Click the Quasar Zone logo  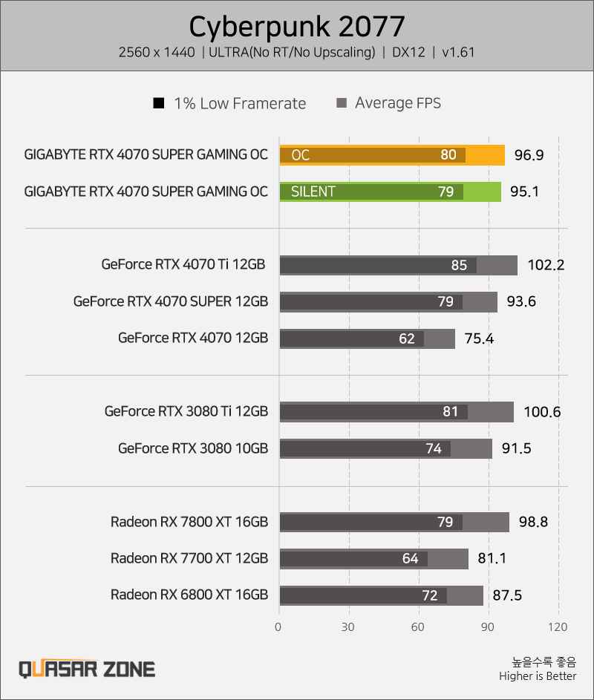[x=87, y=670]
